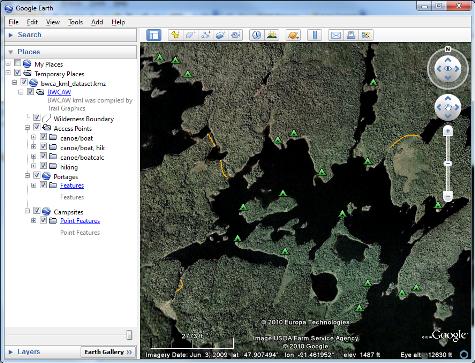Toggle the sidebar panel button in toolbar
475x363 pixels.
pyautogui.click(x=154, y=35)
